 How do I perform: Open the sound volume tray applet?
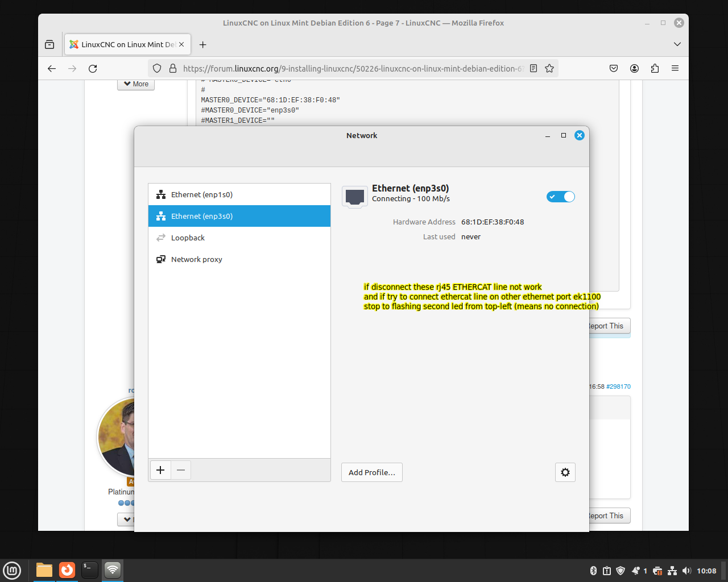click(686, 571)
